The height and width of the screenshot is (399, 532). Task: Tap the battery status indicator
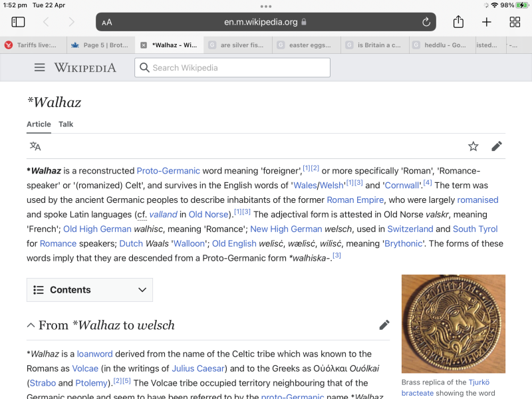point(522,5)
